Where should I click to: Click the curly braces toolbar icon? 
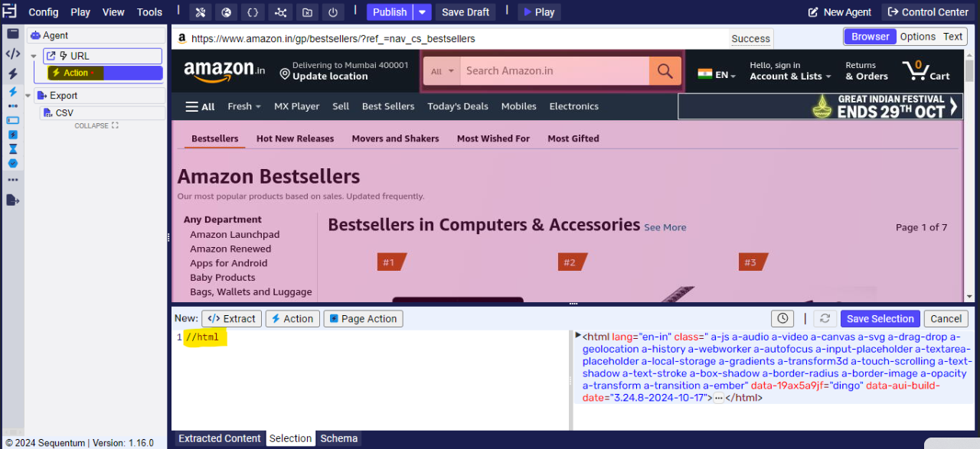point(253,12)
